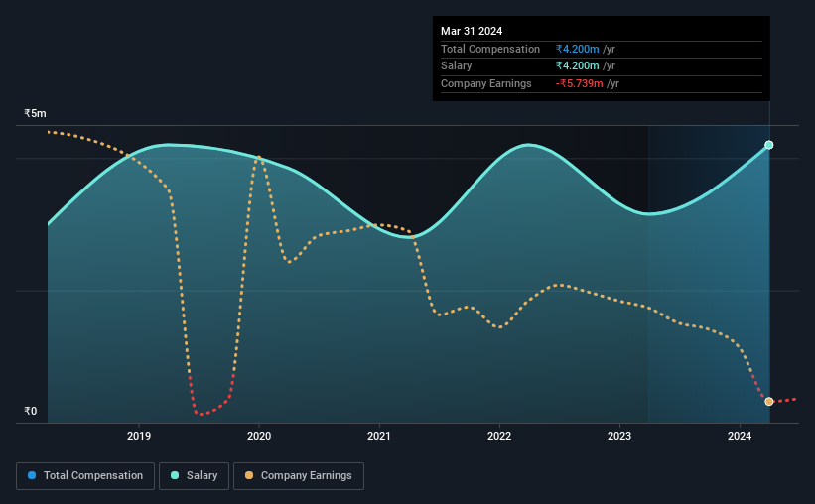Click the 2020 x-axis label
815x504 pixels.
(x=259, y=436)
